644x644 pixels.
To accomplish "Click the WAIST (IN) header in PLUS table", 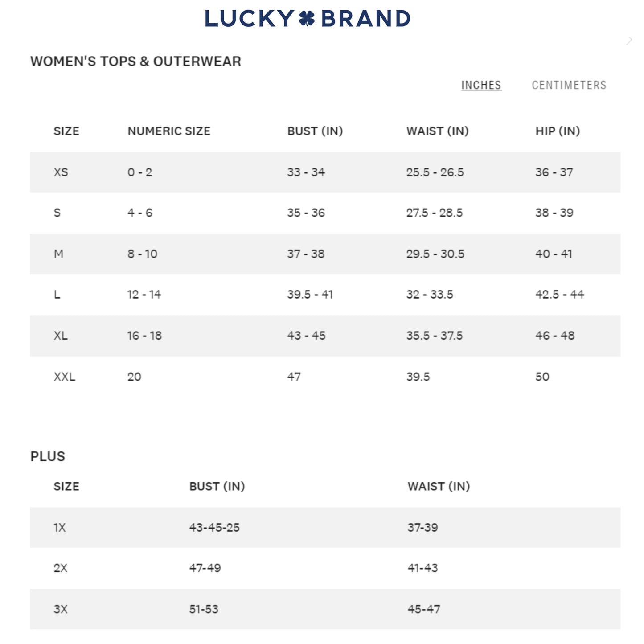I will [x=438, y=486].
